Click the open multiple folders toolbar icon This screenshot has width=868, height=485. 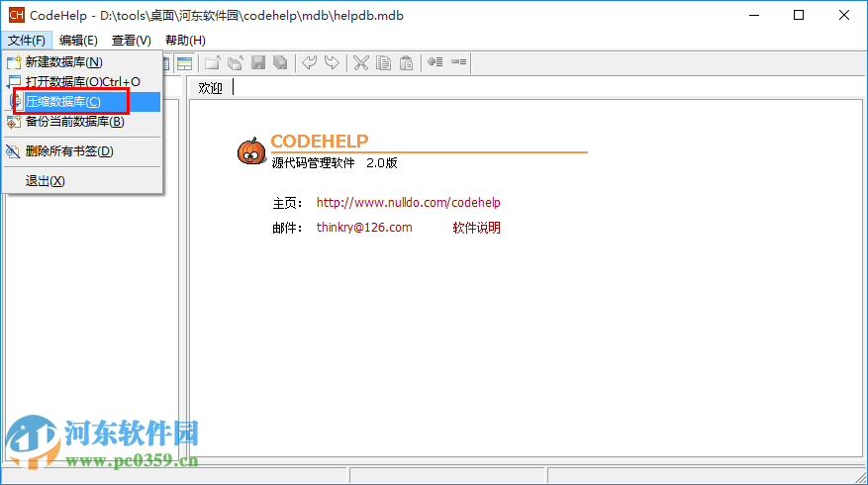236,62
